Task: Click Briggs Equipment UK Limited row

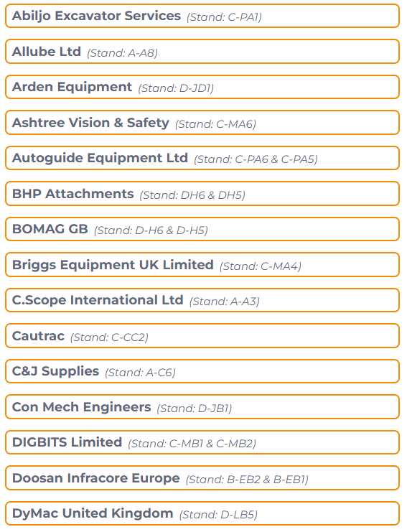Action: (202, 265)
